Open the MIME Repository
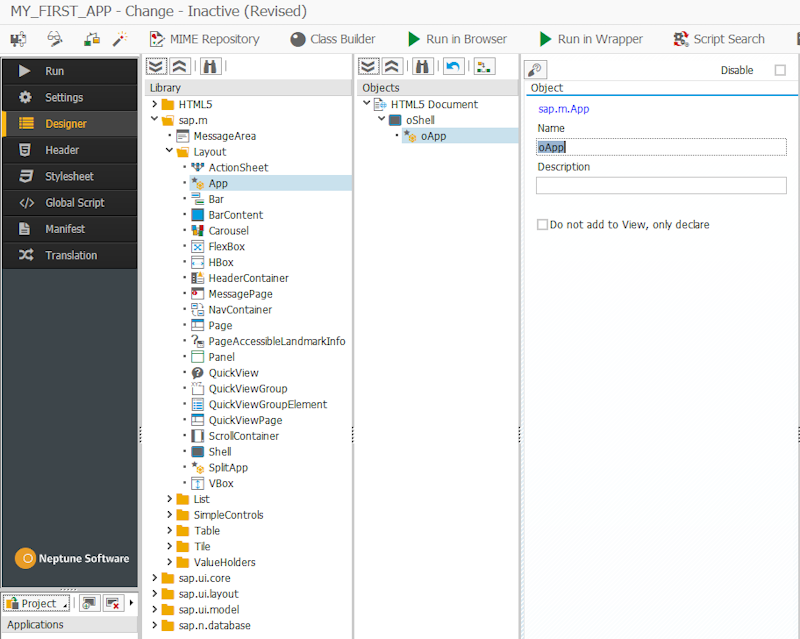 [204, 39]
